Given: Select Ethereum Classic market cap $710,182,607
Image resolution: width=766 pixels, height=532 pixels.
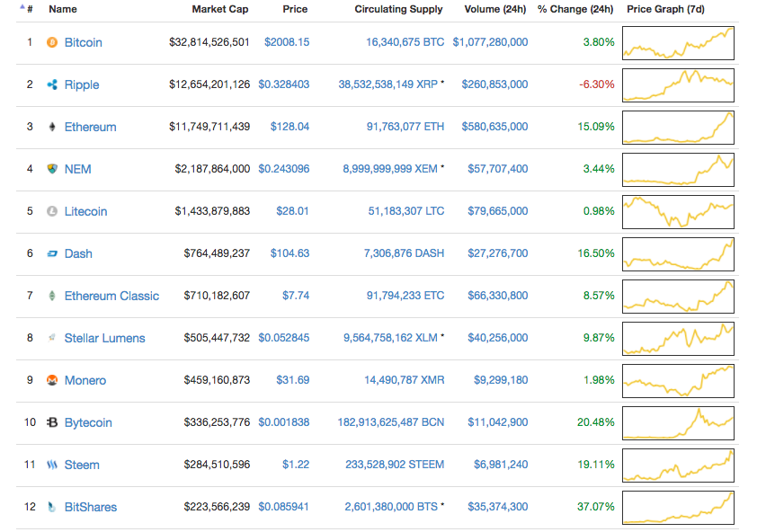Looking at the screenshot, I should [217, 296].
